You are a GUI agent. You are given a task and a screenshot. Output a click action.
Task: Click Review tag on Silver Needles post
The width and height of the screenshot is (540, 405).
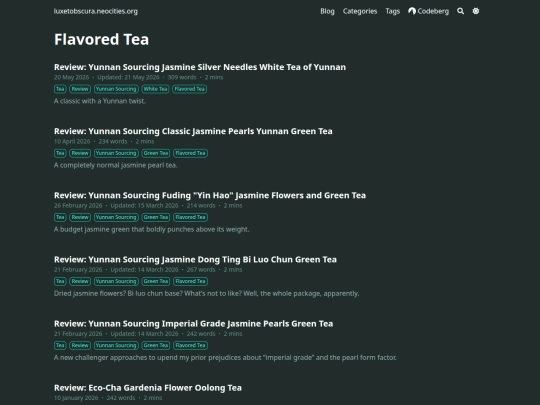click(80, 89)
